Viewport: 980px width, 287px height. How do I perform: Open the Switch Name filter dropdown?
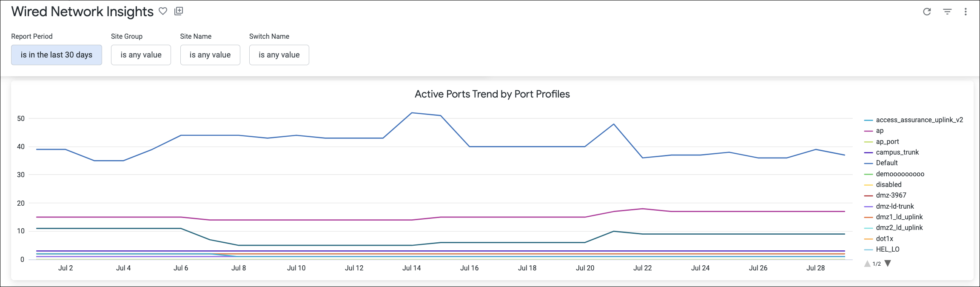[x=279, y=55]
